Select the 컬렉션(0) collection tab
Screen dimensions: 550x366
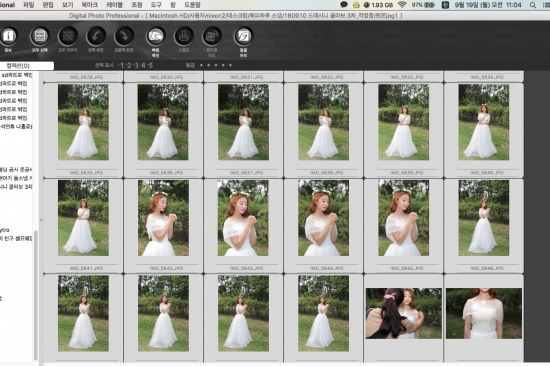pos(19,66)
